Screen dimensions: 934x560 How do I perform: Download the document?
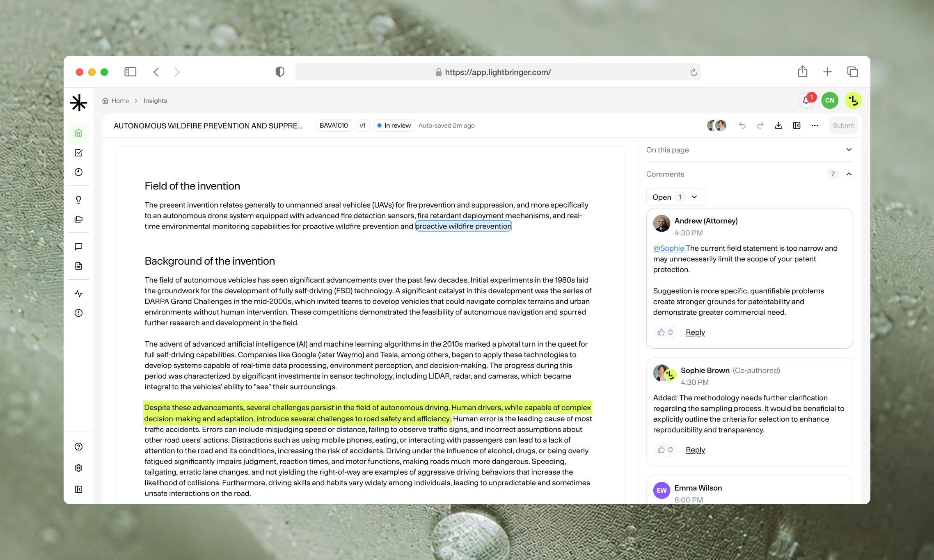(778, 126)
